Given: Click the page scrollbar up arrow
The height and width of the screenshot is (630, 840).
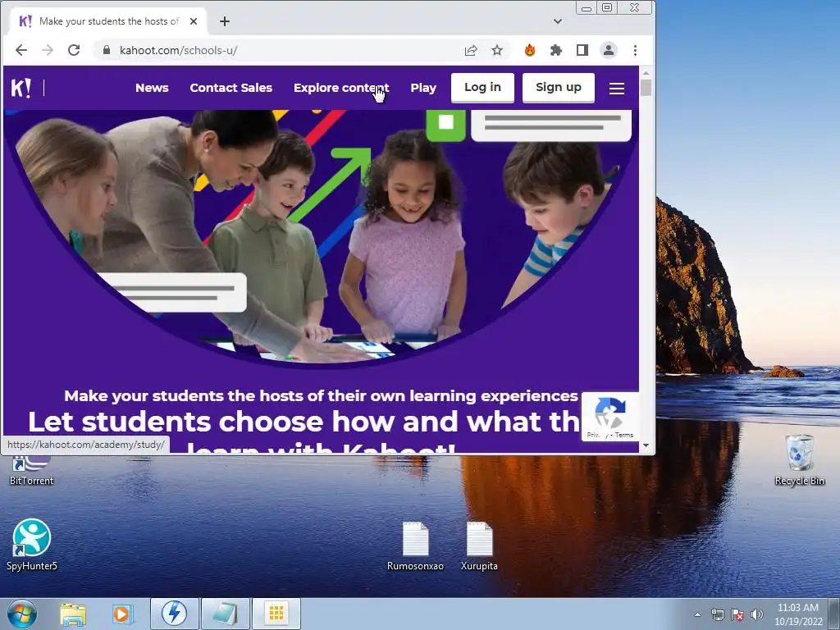Looking at the screenshot, I should coord(646,73).
